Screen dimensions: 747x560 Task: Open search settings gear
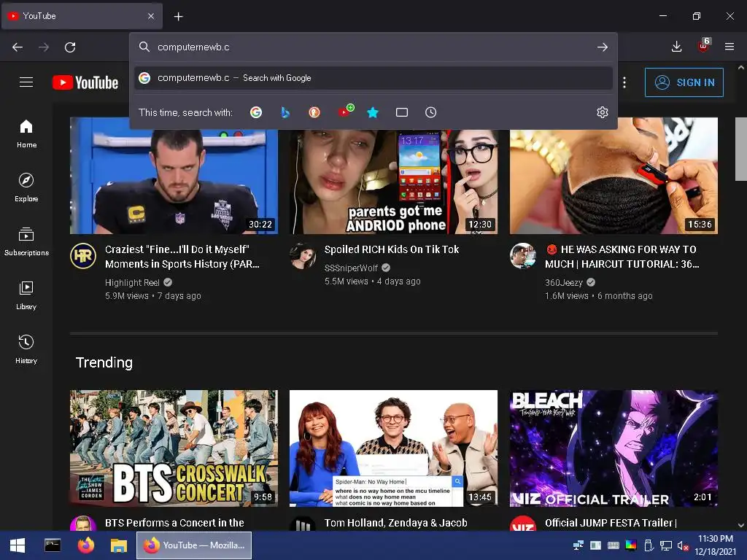tap(602, 112)
